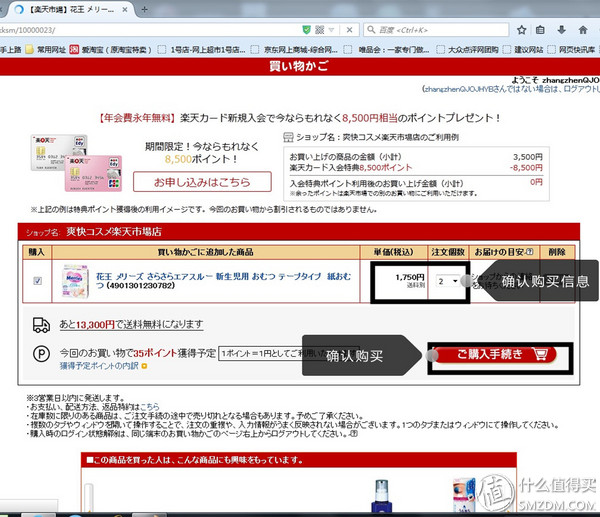Click the search magnifier icon

click(371, 29)
